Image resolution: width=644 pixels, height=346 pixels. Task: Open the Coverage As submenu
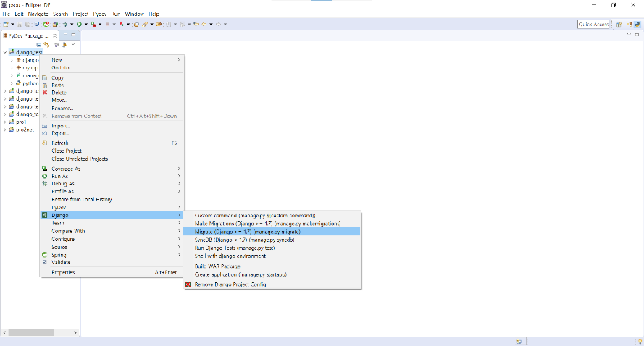point(112,169)
